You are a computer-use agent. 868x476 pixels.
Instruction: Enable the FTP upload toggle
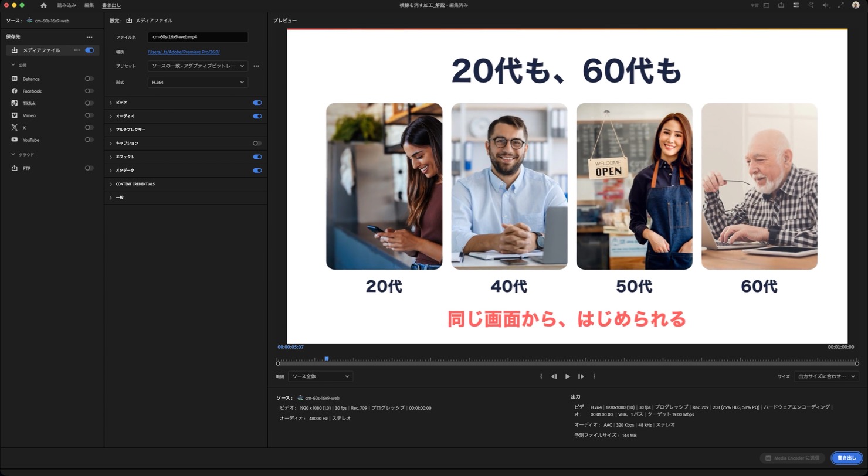[x=89, y=168]
